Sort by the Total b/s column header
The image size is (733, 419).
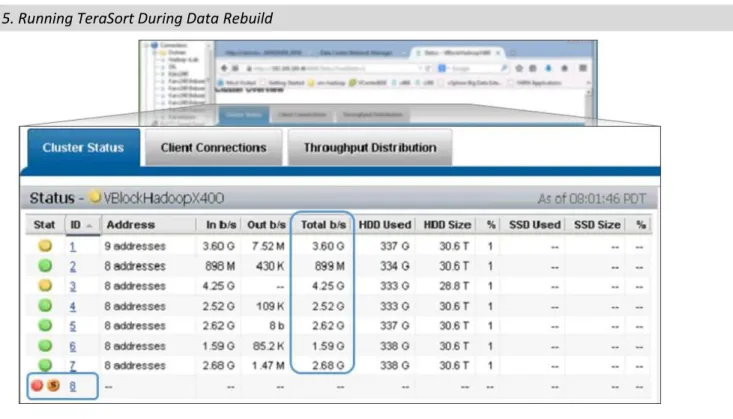323,225
